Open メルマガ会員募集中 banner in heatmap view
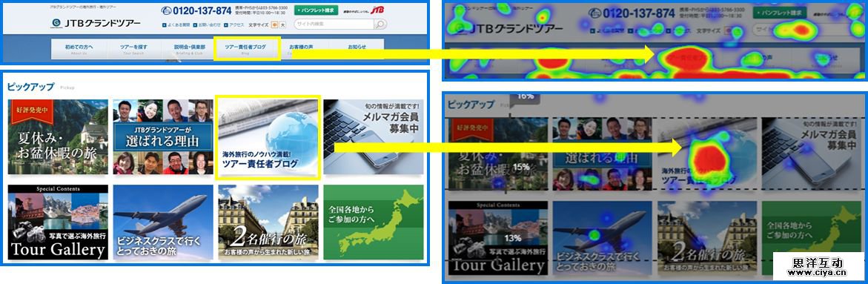This screenshot has height=284, width=868. pos(812,154)
